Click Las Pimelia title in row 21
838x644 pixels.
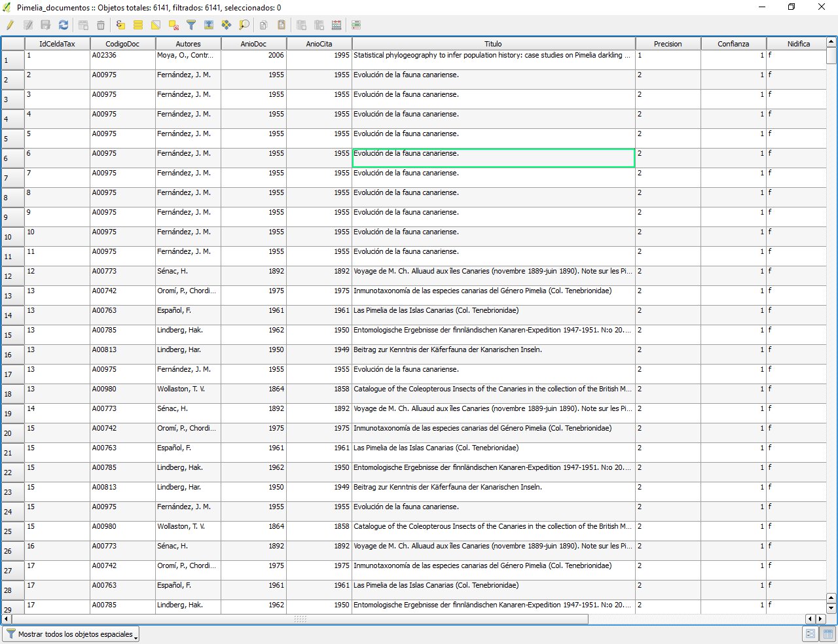tap(494, 453)
